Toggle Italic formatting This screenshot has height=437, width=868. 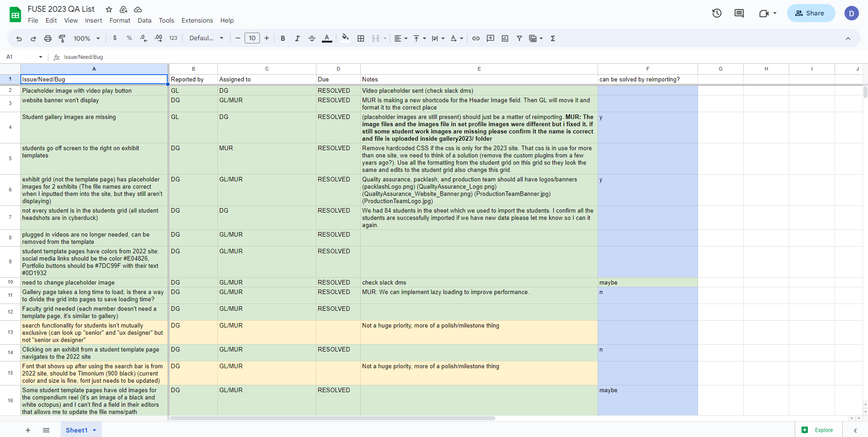[x=297, y=38]
